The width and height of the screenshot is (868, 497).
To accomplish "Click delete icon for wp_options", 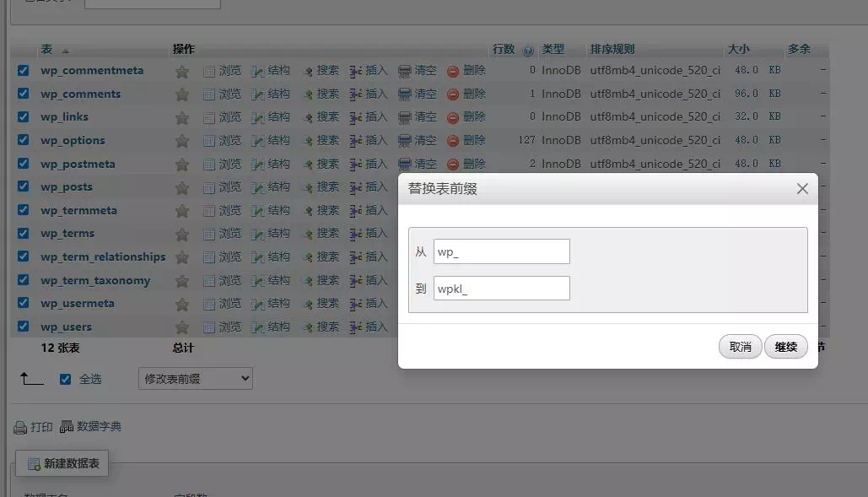I will [453, 141].
